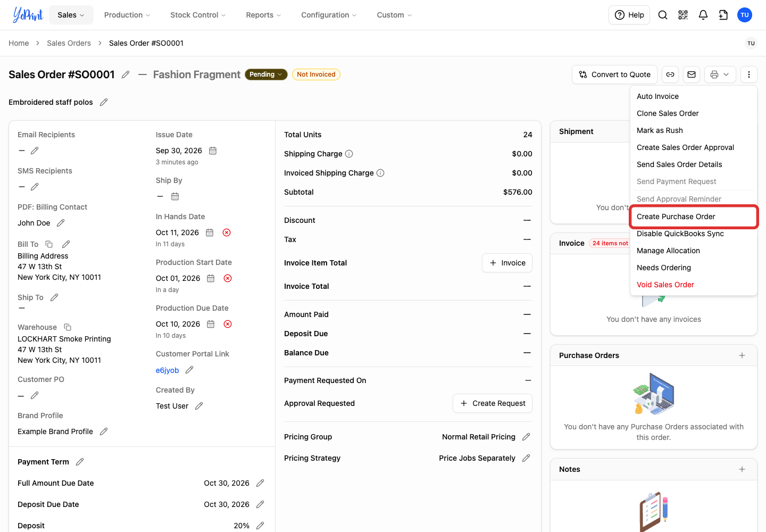Select Mark as Rush

click(694, 130)
